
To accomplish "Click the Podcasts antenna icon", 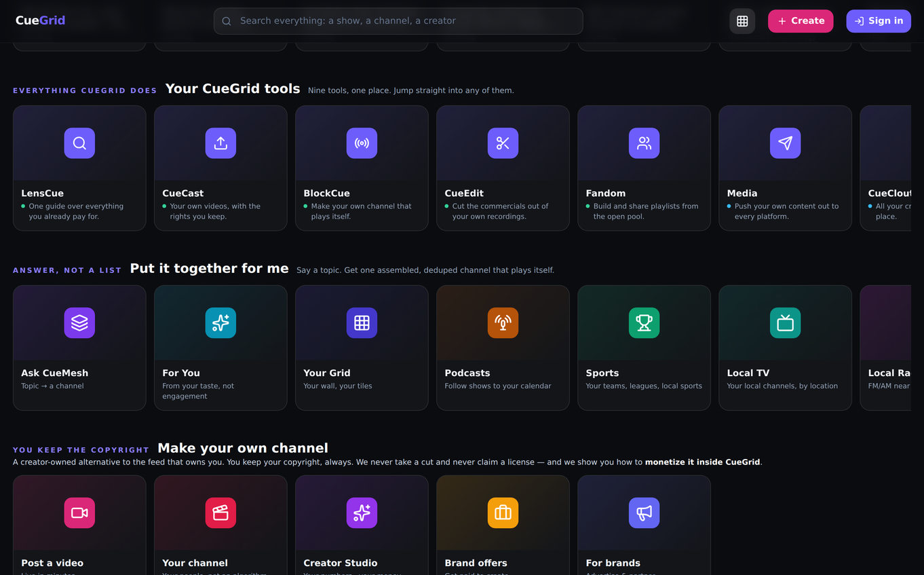I will tap(503, 322).
